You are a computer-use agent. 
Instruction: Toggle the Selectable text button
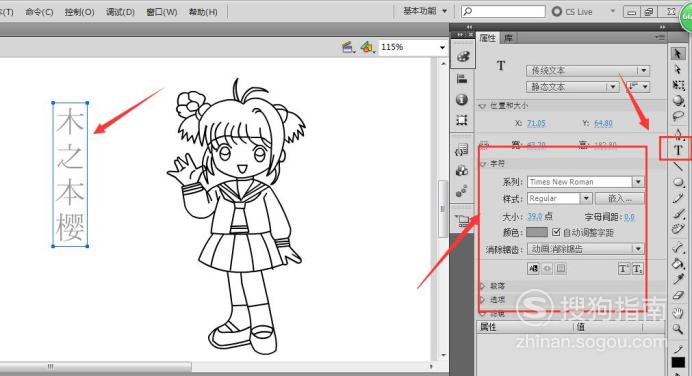tap(533, 268)
